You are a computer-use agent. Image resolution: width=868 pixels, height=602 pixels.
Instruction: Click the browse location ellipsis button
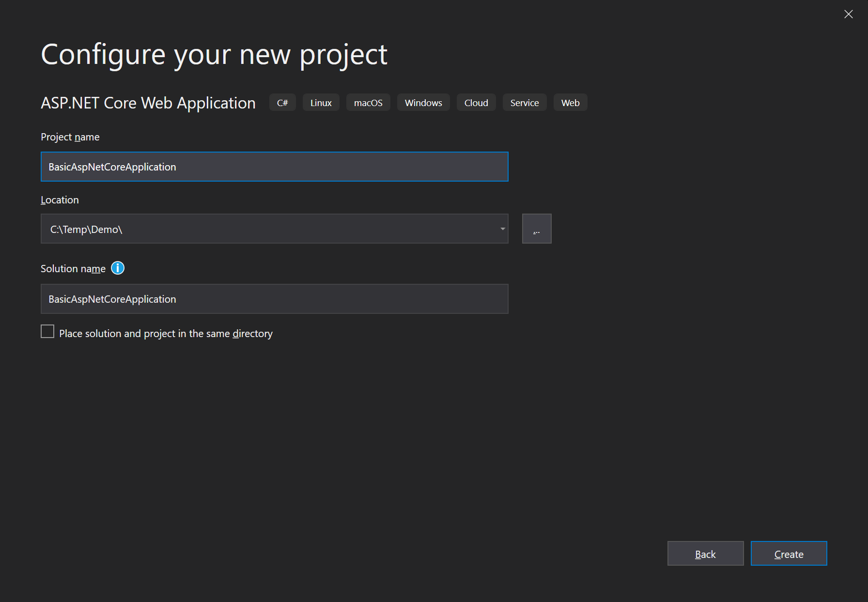click(x=536, y=229)
